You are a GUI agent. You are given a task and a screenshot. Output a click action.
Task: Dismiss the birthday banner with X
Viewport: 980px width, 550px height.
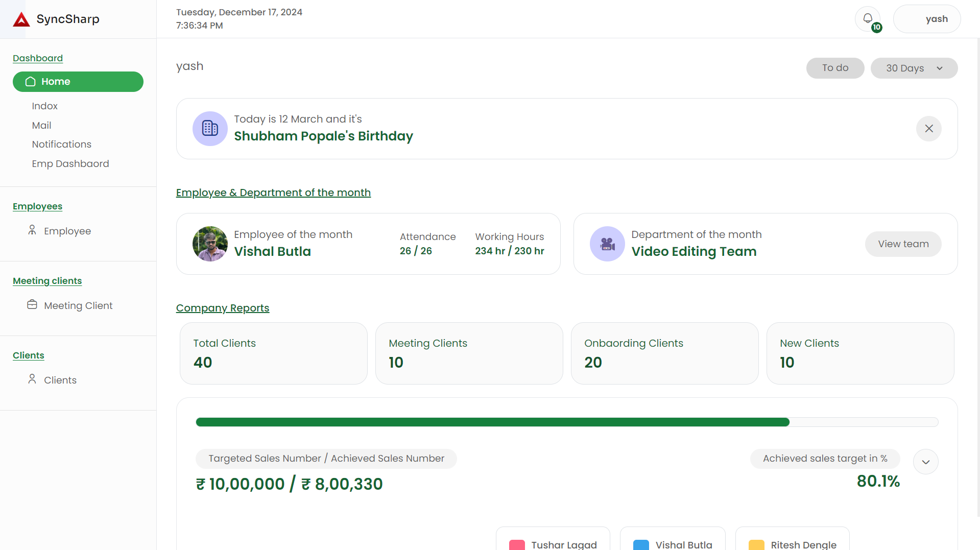pos(928,129)
